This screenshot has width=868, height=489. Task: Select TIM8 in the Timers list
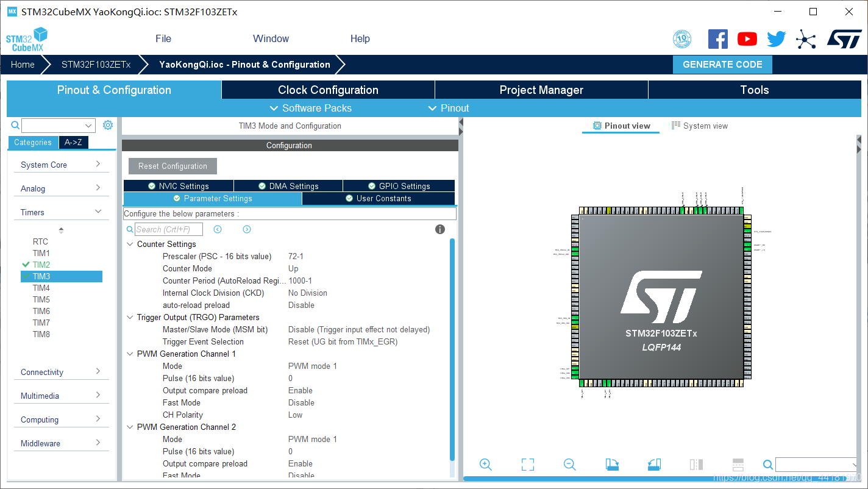(x=41, y=334)
